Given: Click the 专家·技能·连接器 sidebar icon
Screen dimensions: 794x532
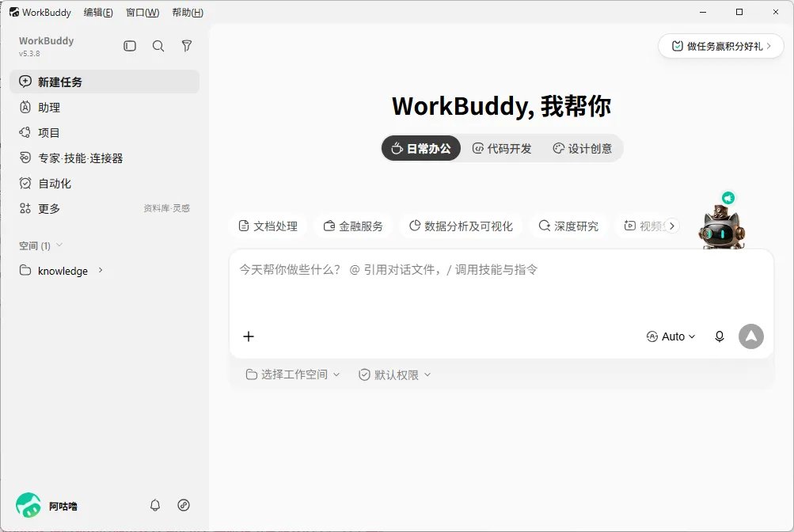Looking at the screenshot, I should tap(25, 158).
